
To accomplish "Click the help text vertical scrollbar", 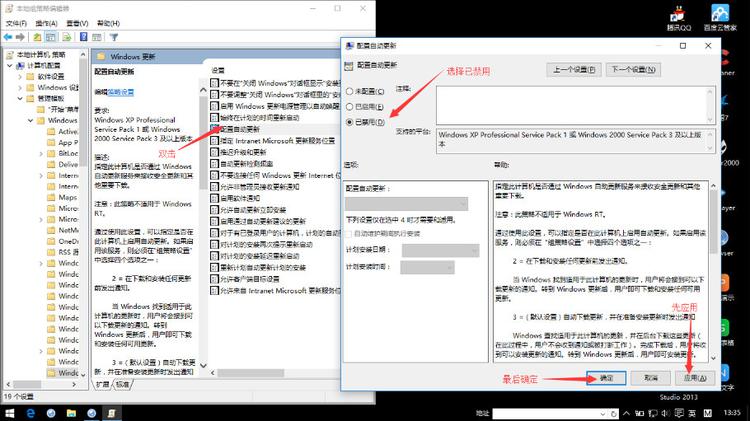I will coord(713,271).
